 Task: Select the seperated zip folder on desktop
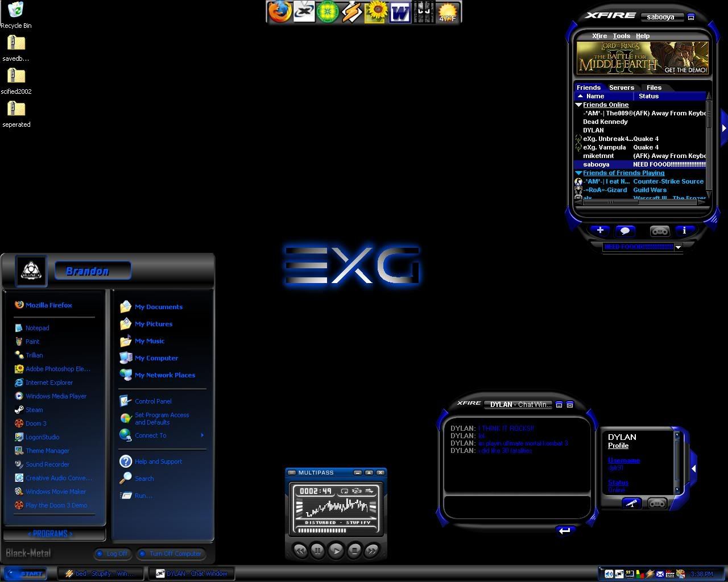point(16,114)
